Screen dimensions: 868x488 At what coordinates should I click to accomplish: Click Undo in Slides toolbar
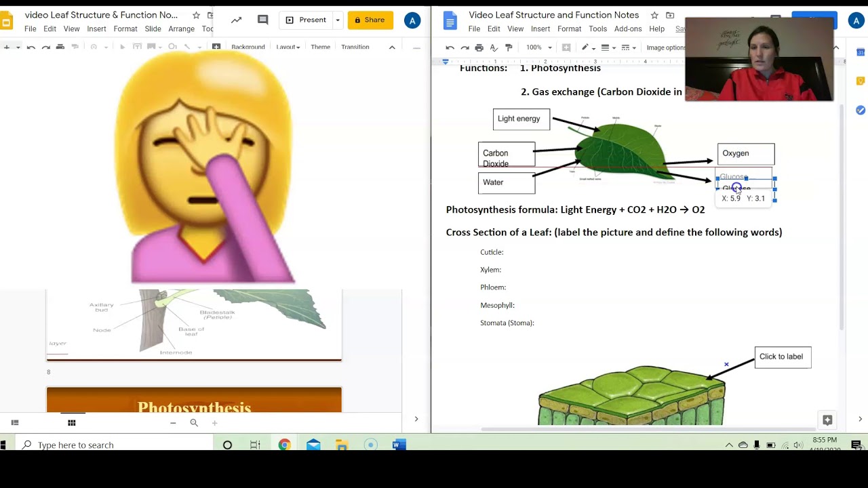pyautogui.click(x=31, y=47)
